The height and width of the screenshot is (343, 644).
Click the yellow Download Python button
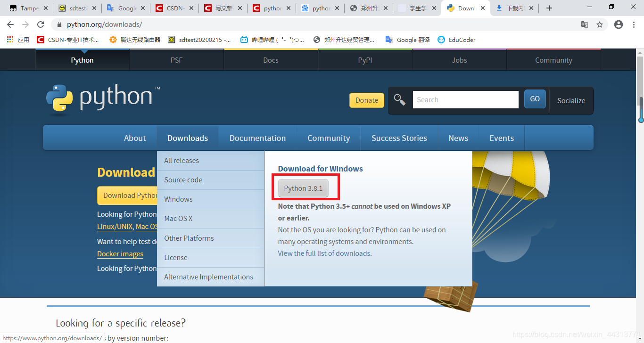coord(128,196)
